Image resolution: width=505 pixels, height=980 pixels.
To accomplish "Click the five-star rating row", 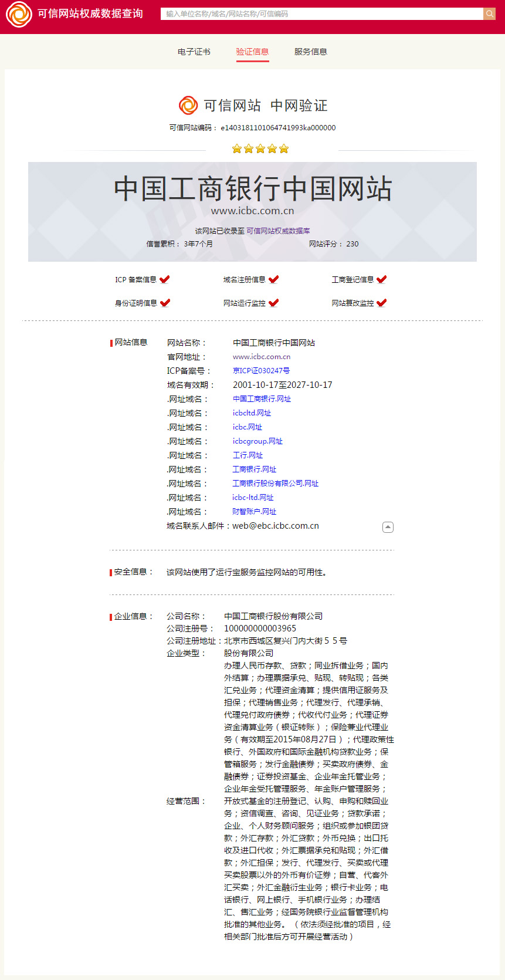I will click(260, 149).
